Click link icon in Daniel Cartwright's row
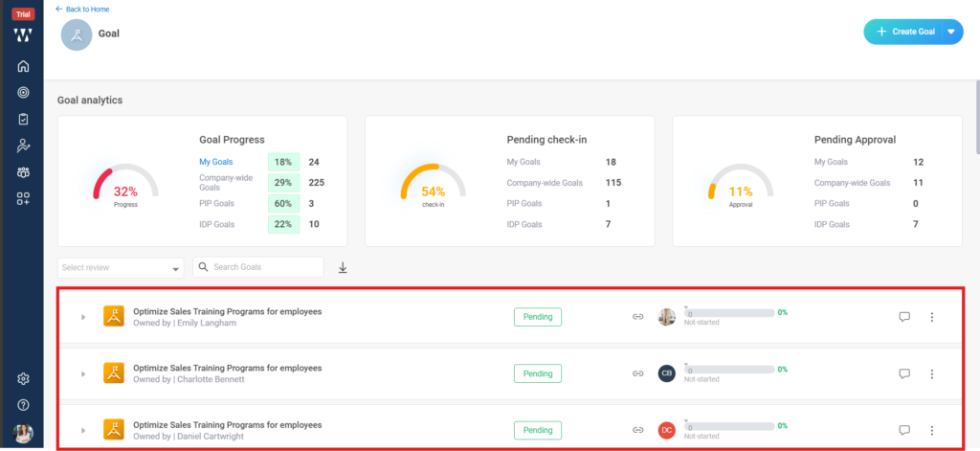 [637, 430]
